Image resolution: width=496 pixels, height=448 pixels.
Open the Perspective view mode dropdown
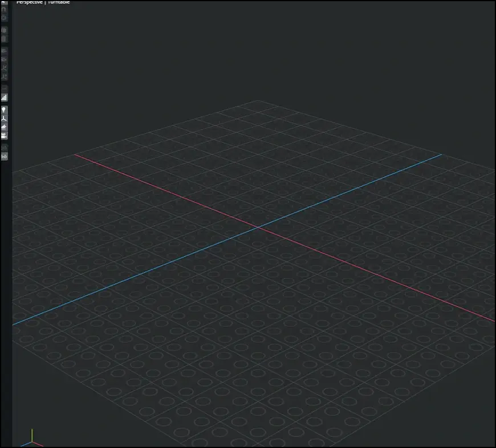click(x=30, y=2)
